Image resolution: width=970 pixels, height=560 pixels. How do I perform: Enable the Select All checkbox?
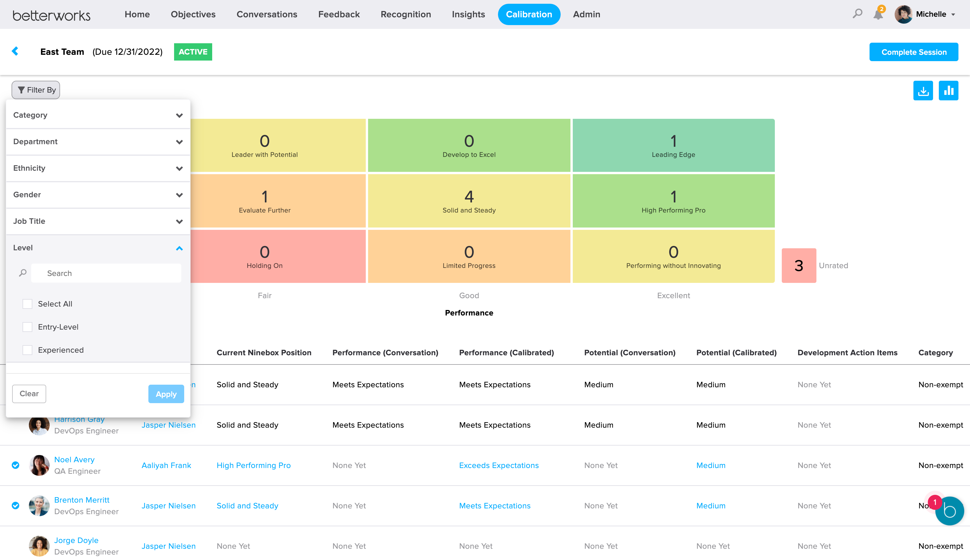coord(27,303)
